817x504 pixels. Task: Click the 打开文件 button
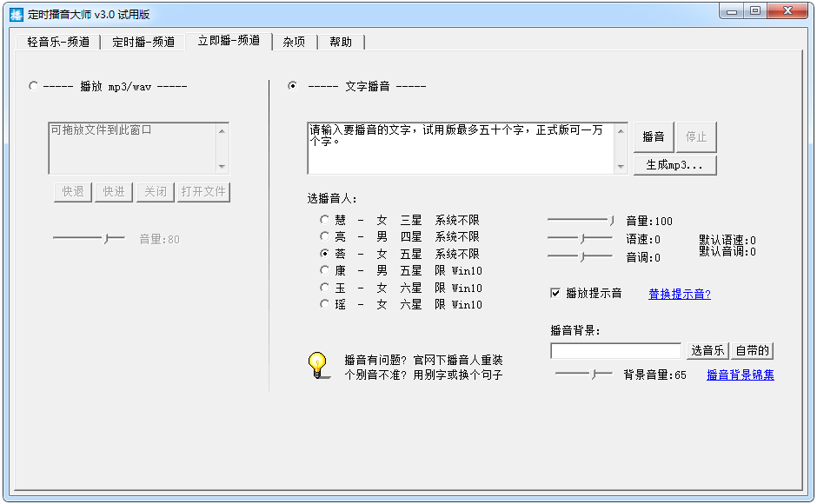[x=203, y=192]
